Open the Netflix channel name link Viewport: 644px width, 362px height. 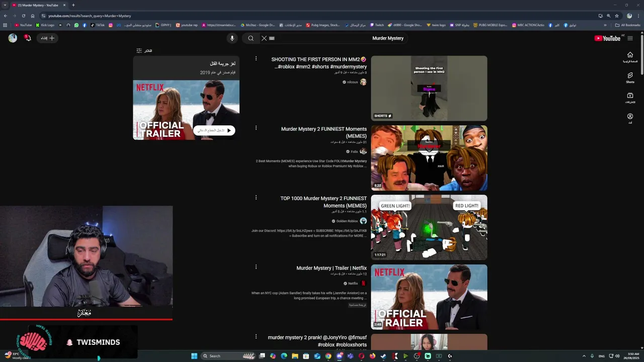pyautogui.click(x=353, y=284)
